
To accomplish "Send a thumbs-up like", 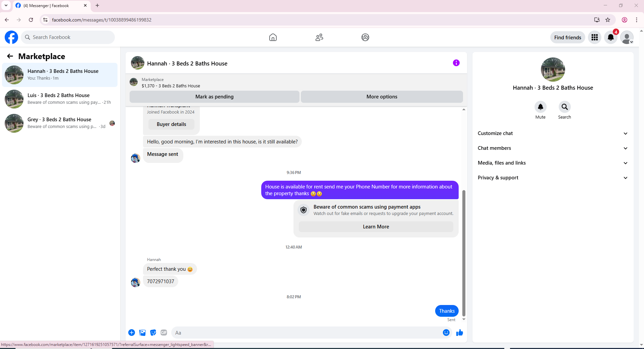I will pos(460,333).
